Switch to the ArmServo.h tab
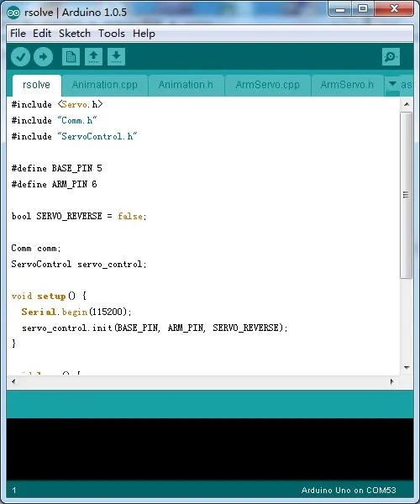Image resolution: width=420 pixels, height=504 pixels. [x=347, y=85]
